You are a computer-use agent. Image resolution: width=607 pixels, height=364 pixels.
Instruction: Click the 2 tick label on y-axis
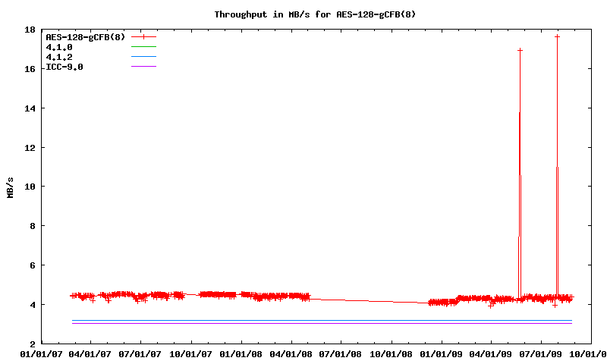click(x=31, y=344)
